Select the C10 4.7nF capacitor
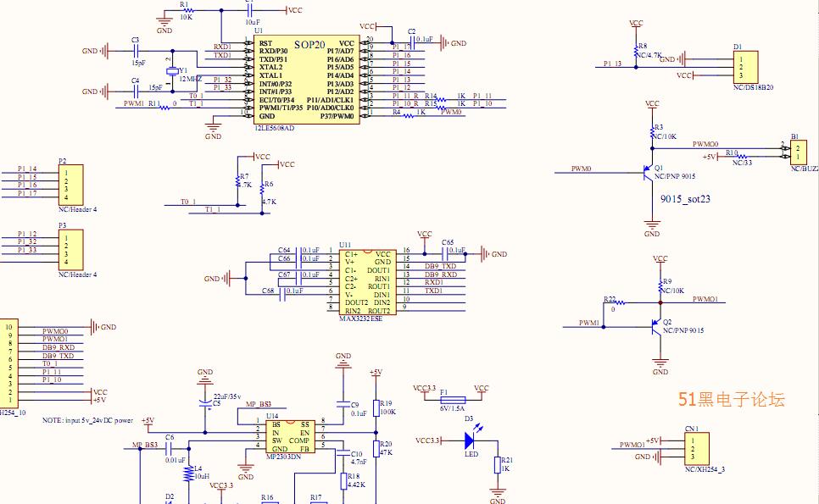Viewport: 819px width, 504px height. click(343, 453)
